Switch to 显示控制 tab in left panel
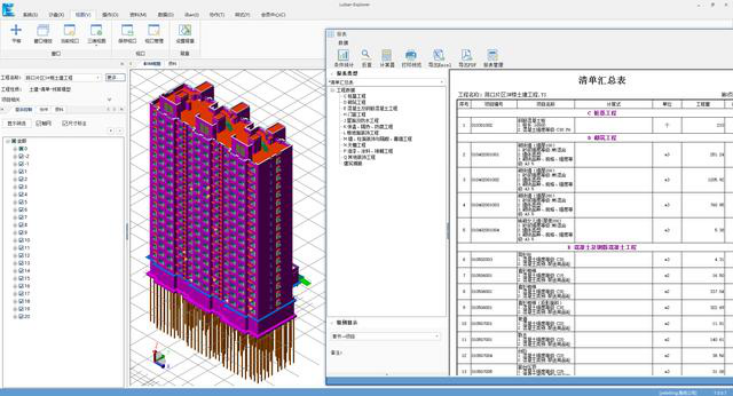 click(x=23, y=110)
